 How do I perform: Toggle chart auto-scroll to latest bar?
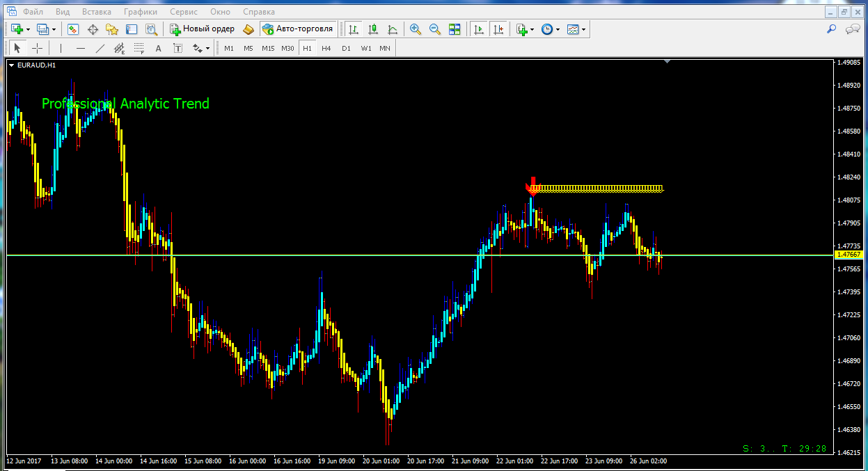click(x=478, y=29)
